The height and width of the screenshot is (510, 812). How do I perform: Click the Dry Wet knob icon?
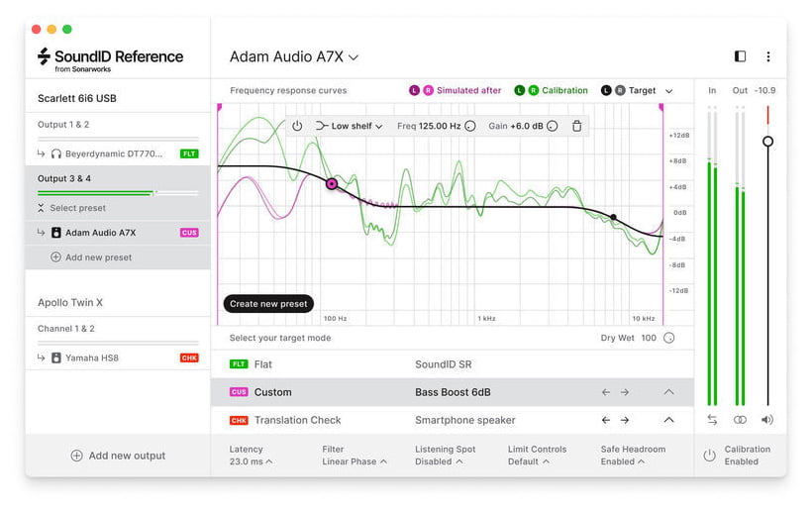669,338
